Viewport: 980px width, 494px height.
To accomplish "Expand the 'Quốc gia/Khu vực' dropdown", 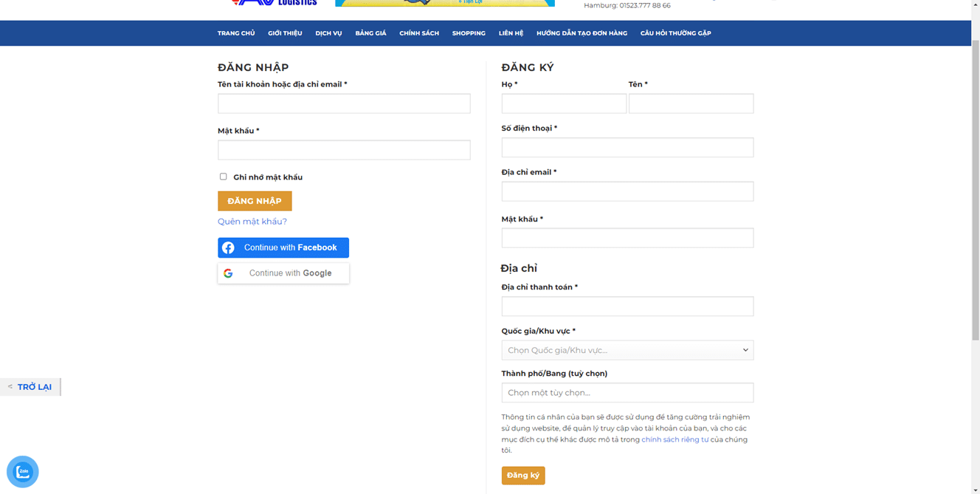I will tap(627, 350).
